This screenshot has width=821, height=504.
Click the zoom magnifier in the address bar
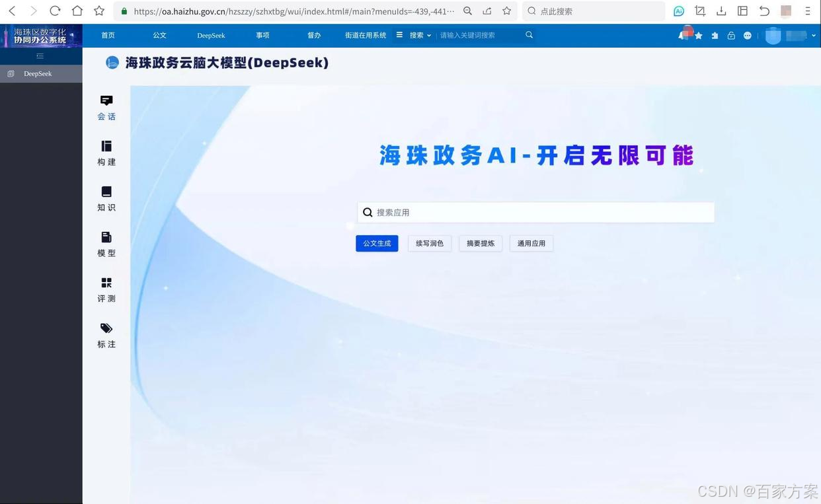(467, 11)
